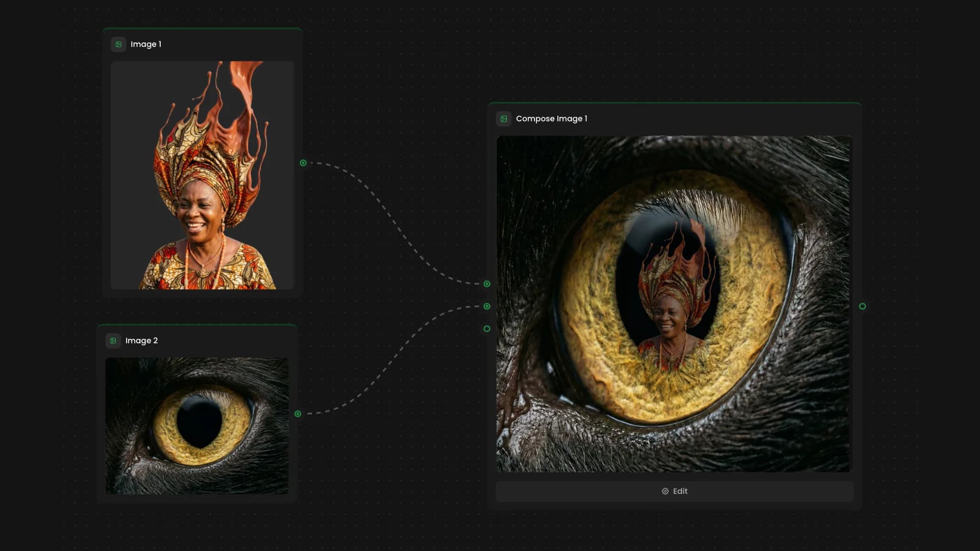Click the output port of the Image 1 node
This screenshot has width=980, height=551.
pos(302,163)
